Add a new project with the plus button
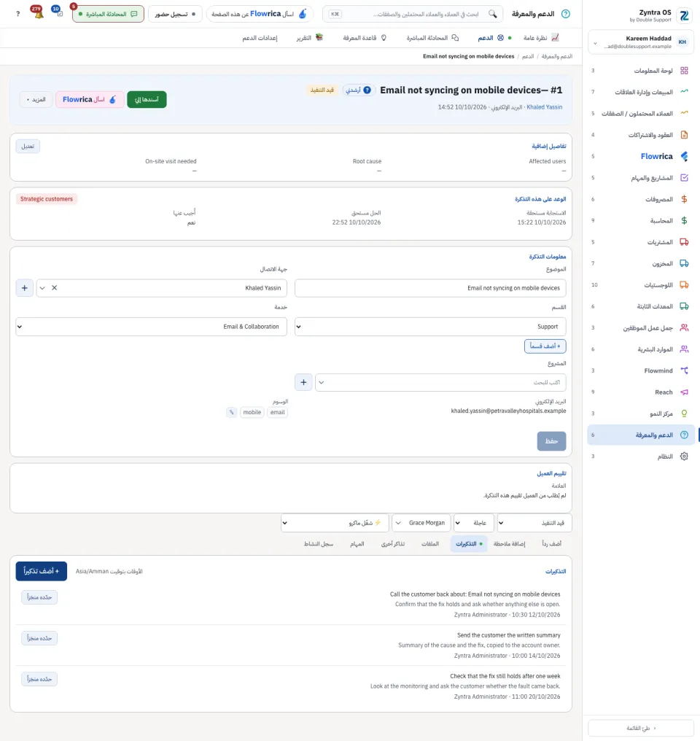700x741 pixels. 303,382
